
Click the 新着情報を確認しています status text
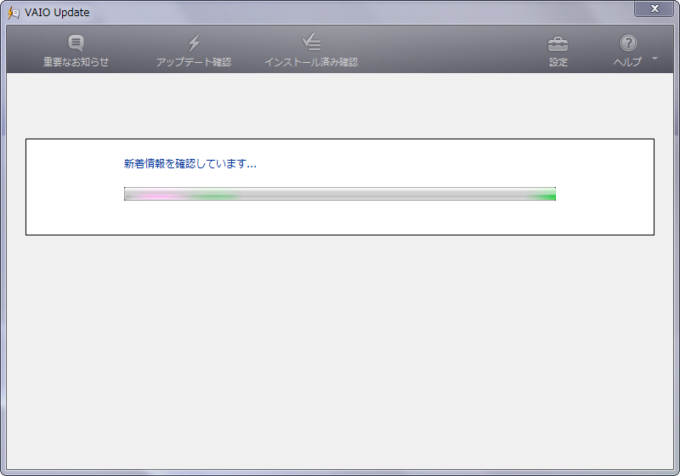[189, 163]
